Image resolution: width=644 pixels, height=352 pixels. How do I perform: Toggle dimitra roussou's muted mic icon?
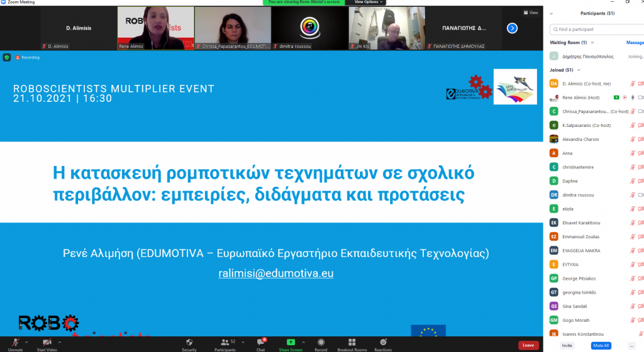(x=633, y=195)
